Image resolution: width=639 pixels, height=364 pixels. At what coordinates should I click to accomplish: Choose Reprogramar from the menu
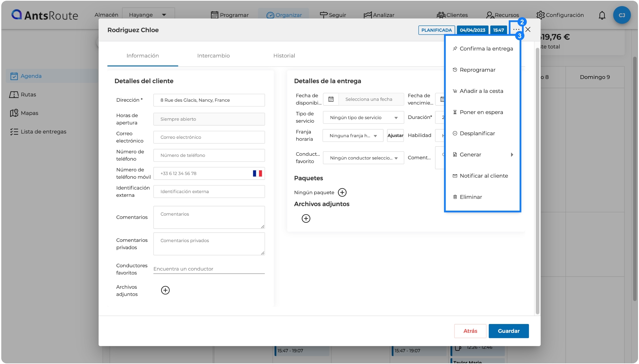[482, 70]
